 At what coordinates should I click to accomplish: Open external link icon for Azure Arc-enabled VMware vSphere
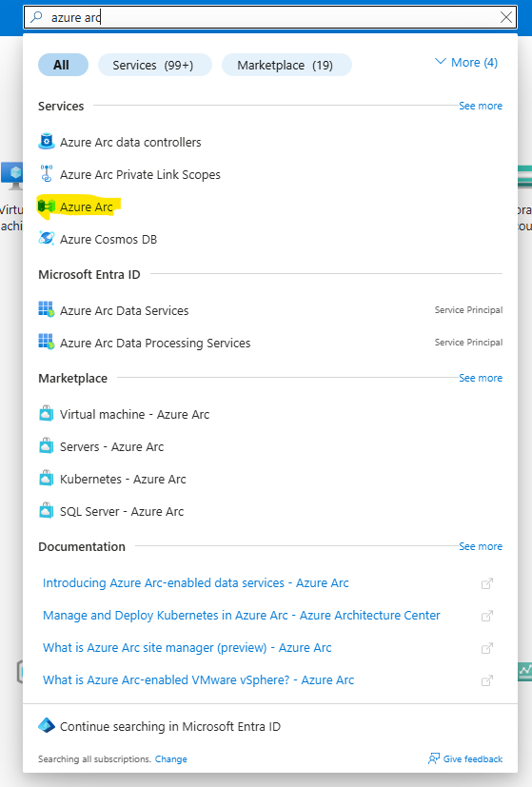(x=487, y=680)
